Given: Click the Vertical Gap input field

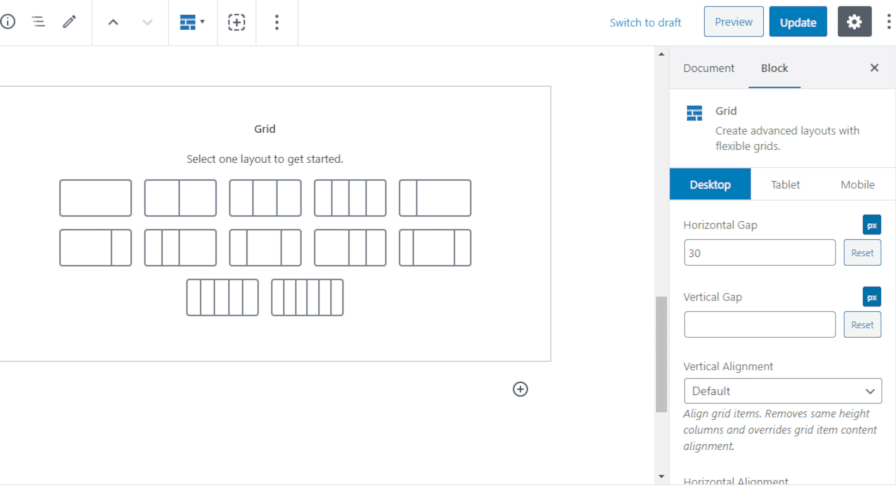Looking at the screenshot, I should [759, 324].
